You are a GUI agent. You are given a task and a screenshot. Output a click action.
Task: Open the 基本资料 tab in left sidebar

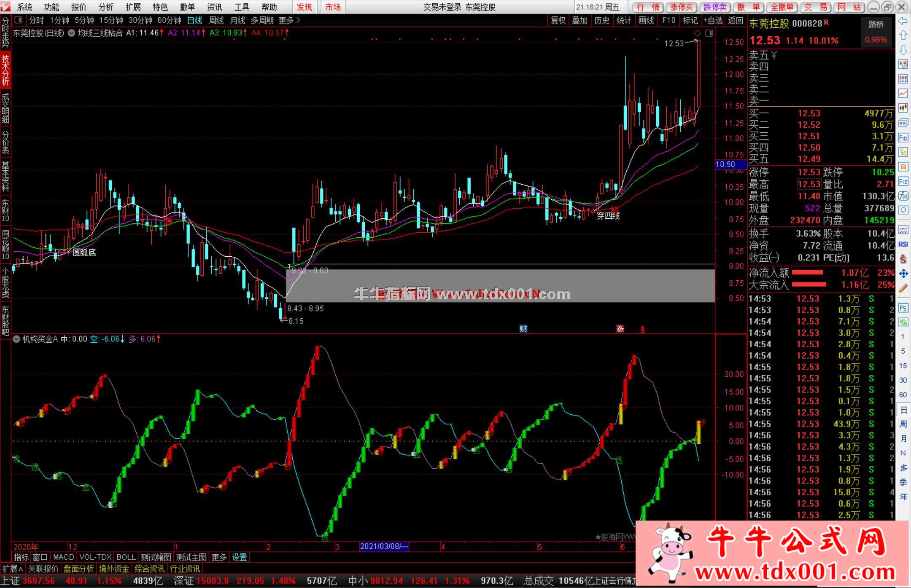(5, 176)
